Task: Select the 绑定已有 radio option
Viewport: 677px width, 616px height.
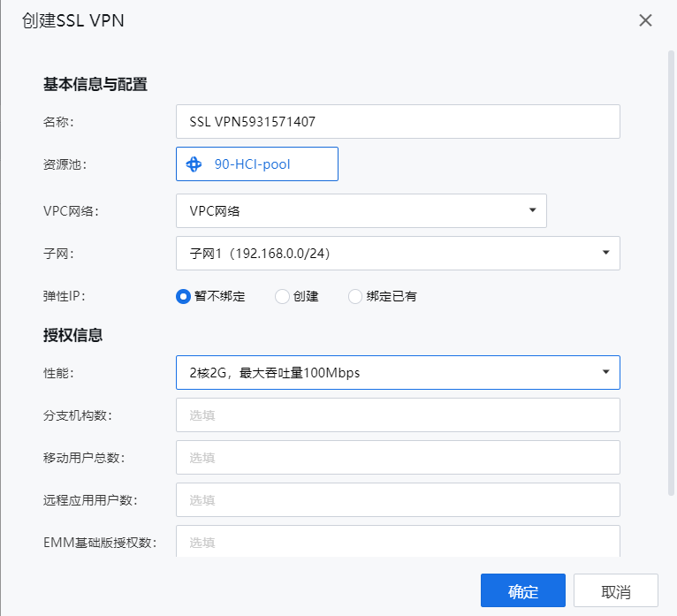Action: (355, 297)
